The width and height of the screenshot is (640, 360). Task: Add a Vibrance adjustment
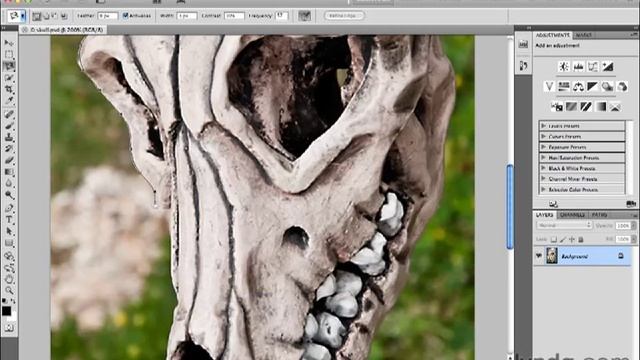(549, 86)
